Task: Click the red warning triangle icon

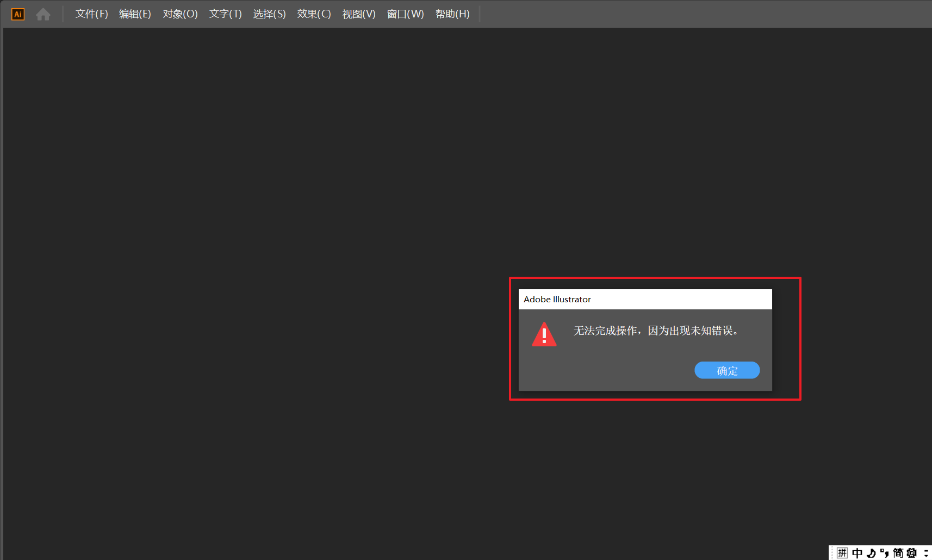Action: pyautogui.click(x=544, y=334)
